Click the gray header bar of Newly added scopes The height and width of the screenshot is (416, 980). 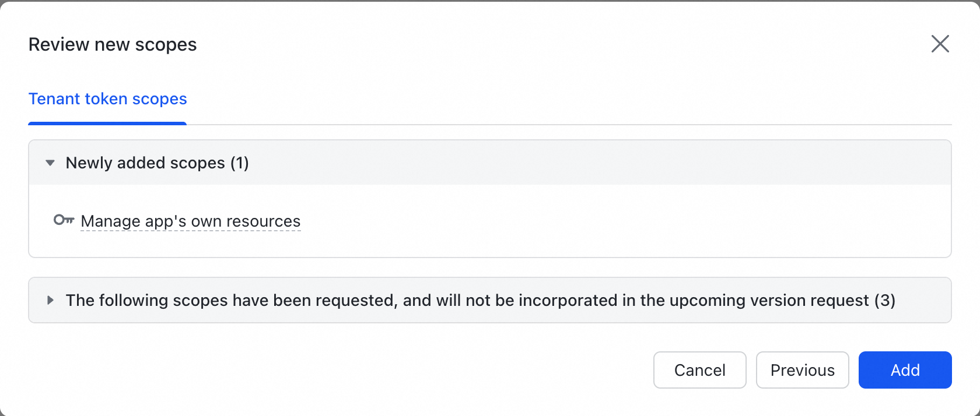click(583, 163)
